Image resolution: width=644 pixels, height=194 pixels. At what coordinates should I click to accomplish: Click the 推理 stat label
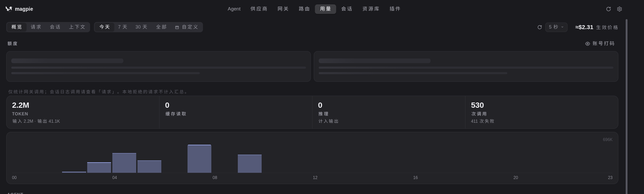click(x=323, y=114)
